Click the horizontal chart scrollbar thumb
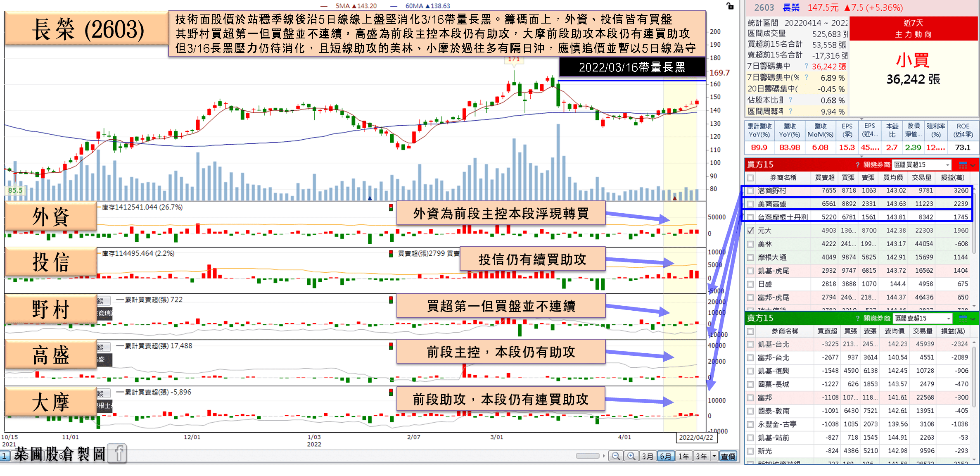Screen dimensions: 980x476 pos(588,456)
